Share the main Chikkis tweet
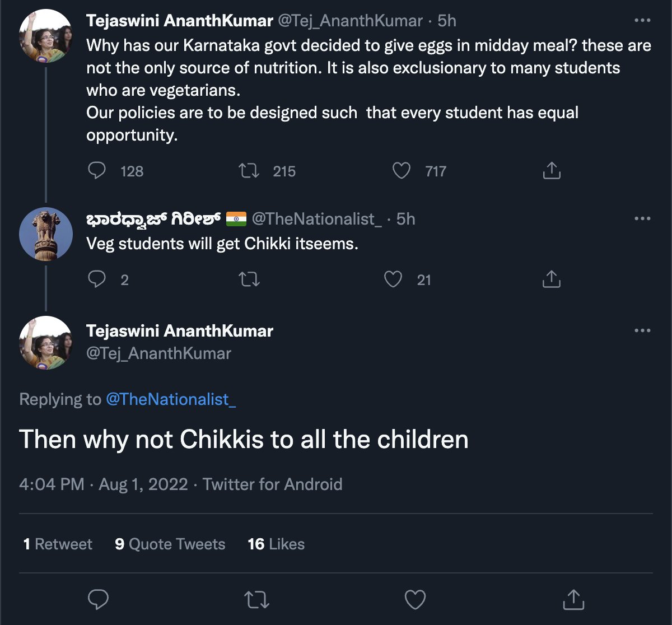The image size is (672, 625). tap(573, 600)
